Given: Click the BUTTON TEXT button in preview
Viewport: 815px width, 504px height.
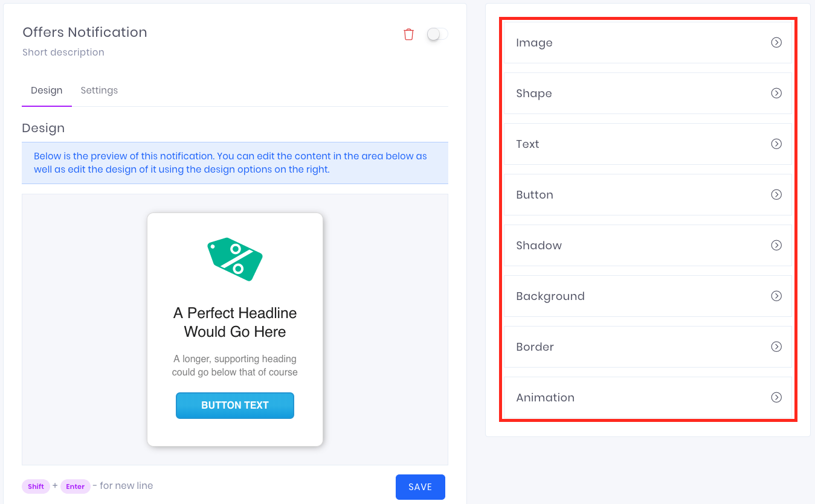Looking at the screenshot, I should tap(235, 405).
